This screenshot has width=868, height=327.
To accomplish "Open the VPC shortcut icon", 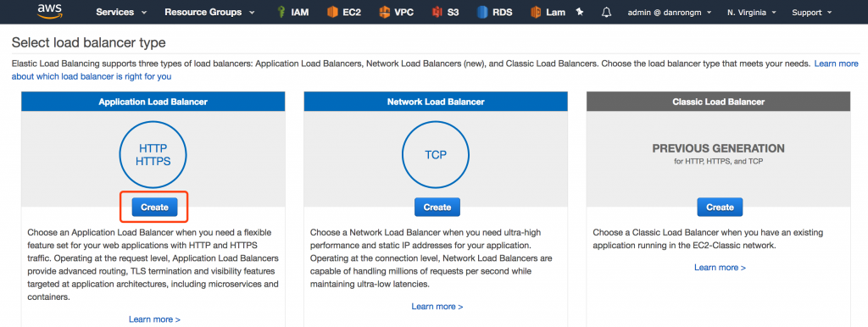I will tap(384, 12).
